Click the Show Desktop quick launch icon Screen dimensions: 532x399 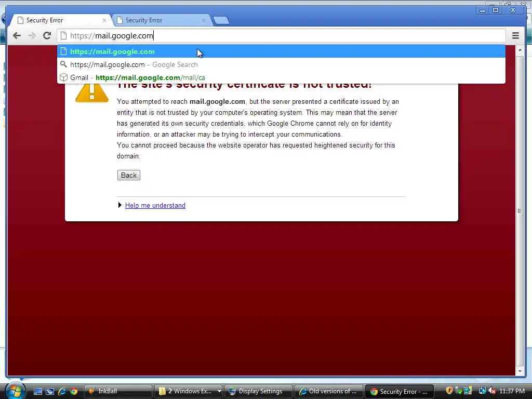(38, 391)
